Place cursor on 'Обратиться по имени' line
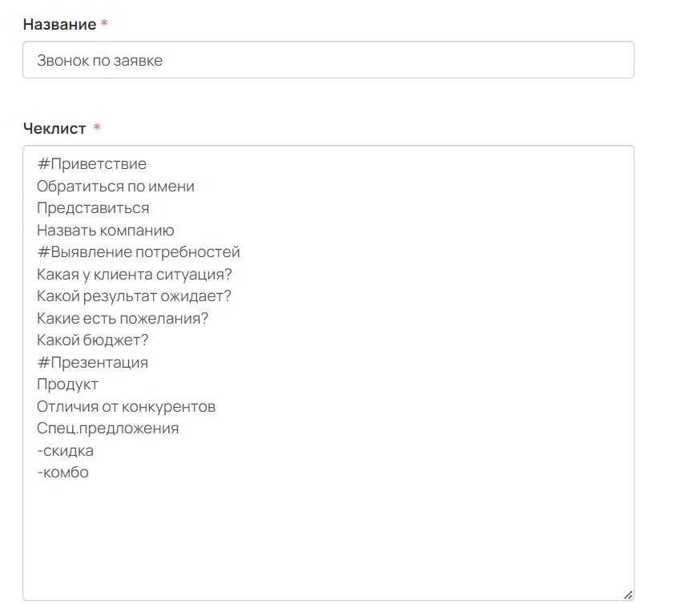The width and height of the screenshot is (677, 616). coord(115,187)
